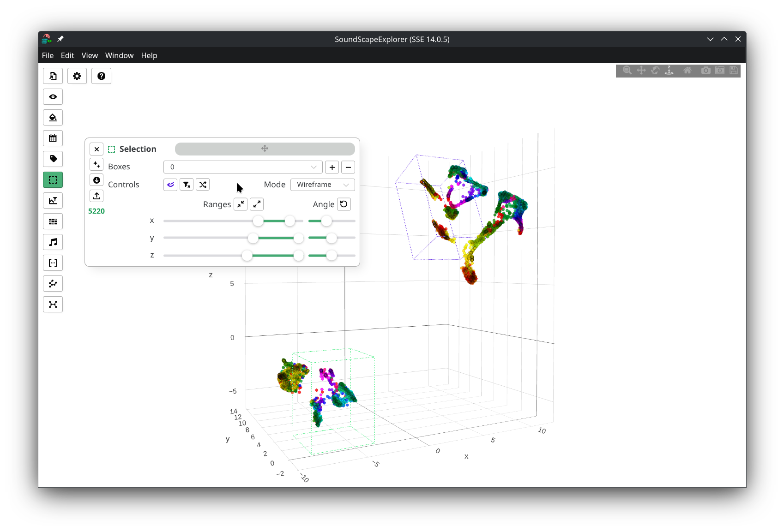
Task: Add a box with the plus button
Action: coord(332,167)
